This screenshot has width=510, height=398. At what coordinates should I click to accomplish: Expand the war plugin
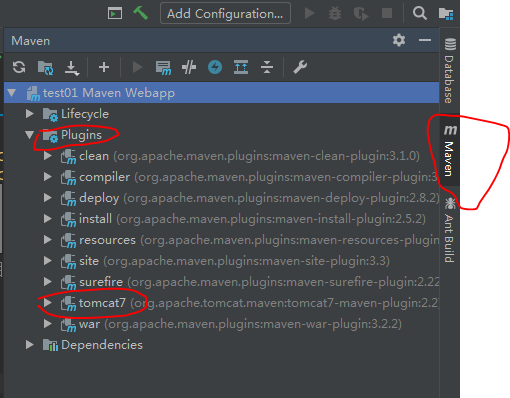[x=48, y=324]
